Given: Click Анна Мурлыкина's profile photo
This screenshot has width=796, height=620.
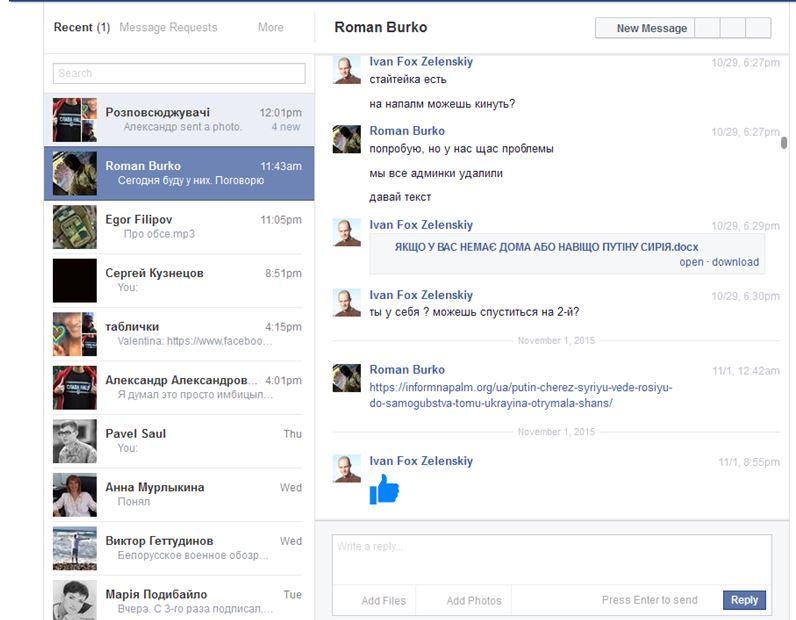Looking at the screenshot, I should coord(74,495).
